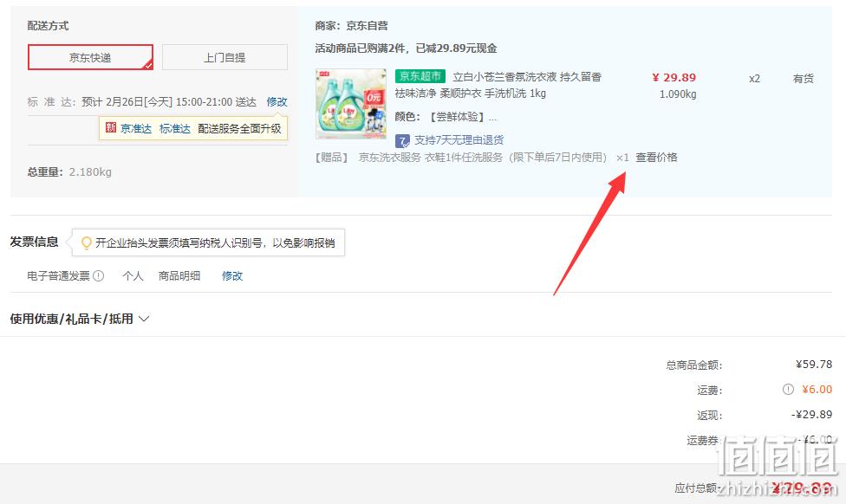Expand 使用优惠/礼品卡/抵用 section
Image resolution: width=846 pixels, height=504 pixels.
(x=80, y=319)
